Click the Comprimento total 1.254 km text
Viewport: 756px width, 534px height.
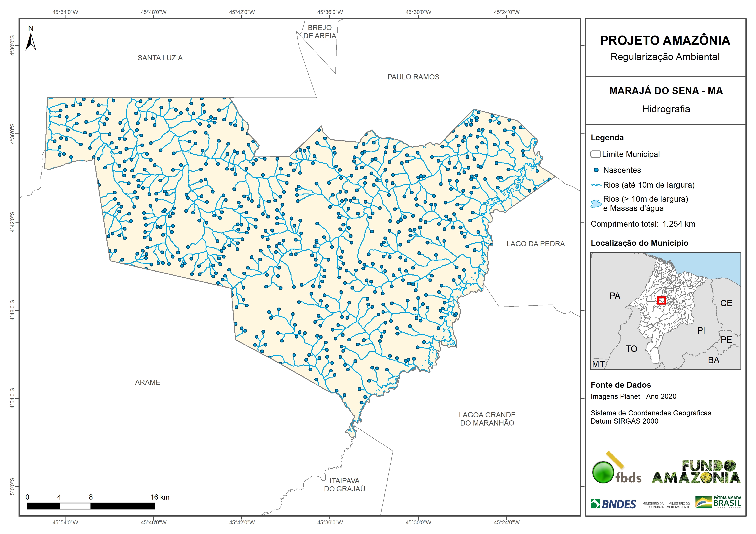click(643, 224)
